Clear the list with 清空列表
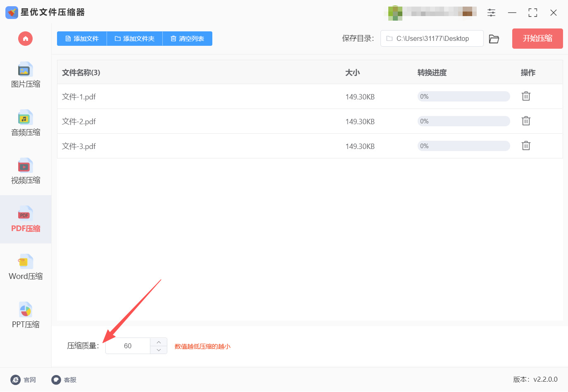The image size is (568, 392). pos(188,39)
